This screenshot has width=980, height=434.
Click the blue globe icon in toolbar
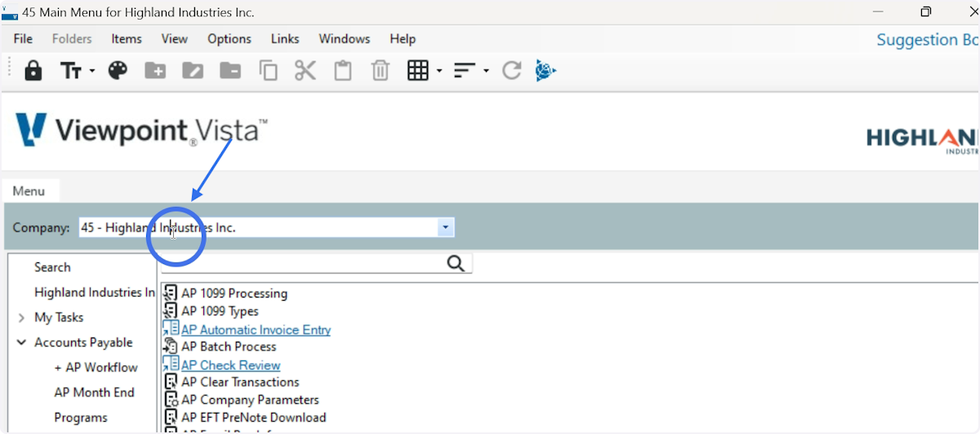pyautogui.click(x=546, y=71)
